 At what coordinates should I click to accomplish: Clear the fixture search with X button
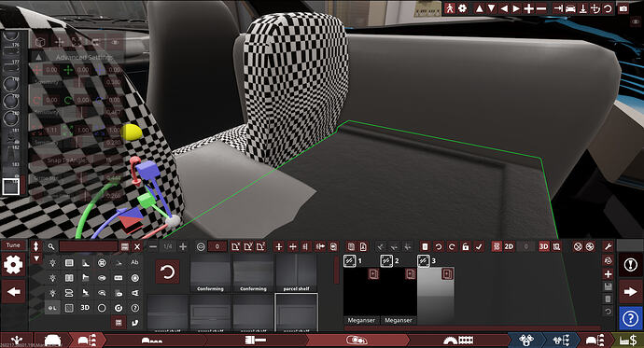(x=137, y=246)
